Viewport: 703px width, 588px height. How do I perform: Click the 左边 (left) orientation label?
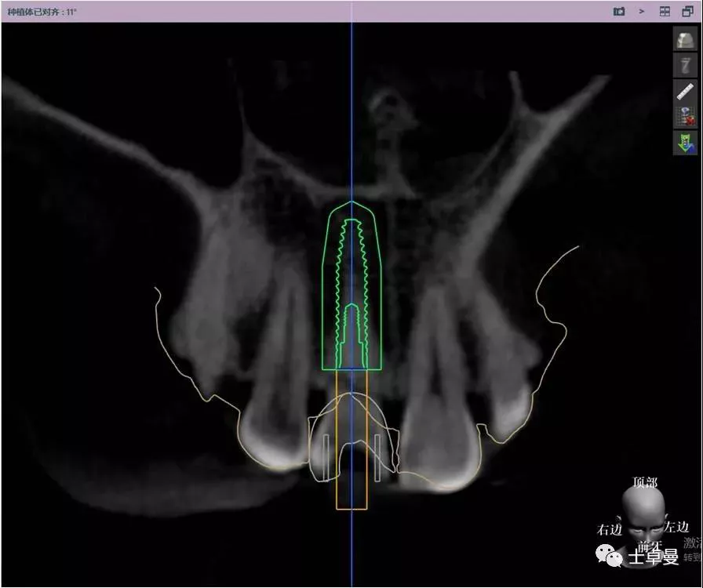tap(676, 527)
